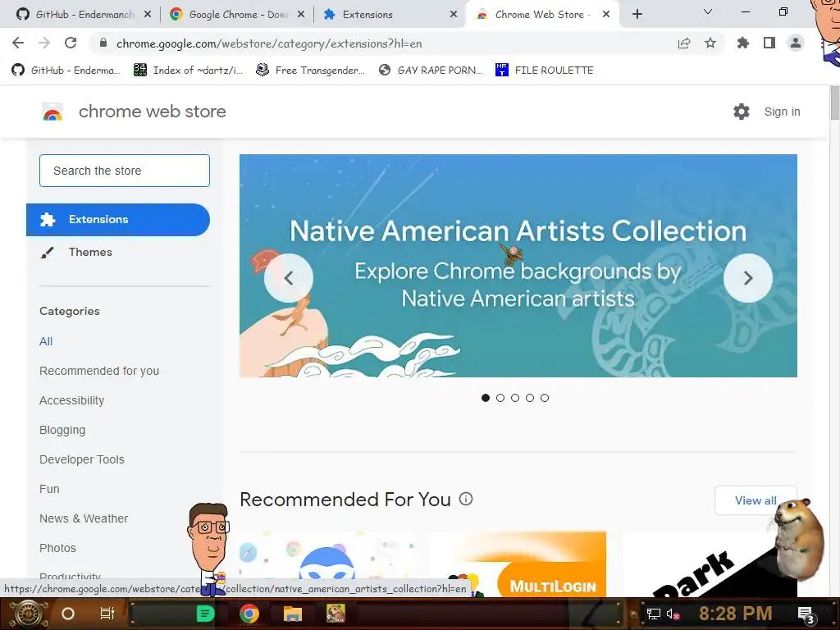Expand the tab search chevron
The height and width of the screenshot is (630, 840).
click(708, 11)
